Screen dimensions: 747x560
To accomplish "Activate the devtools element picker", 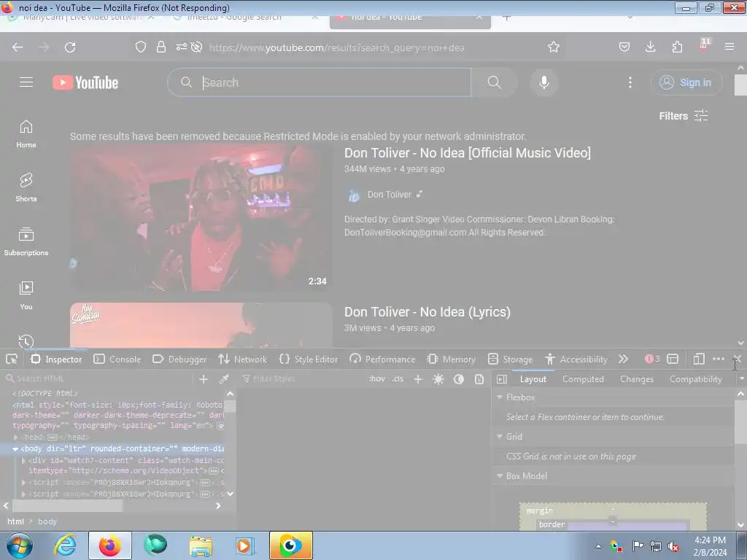I will pyautogui.click(x=12, y=359).
